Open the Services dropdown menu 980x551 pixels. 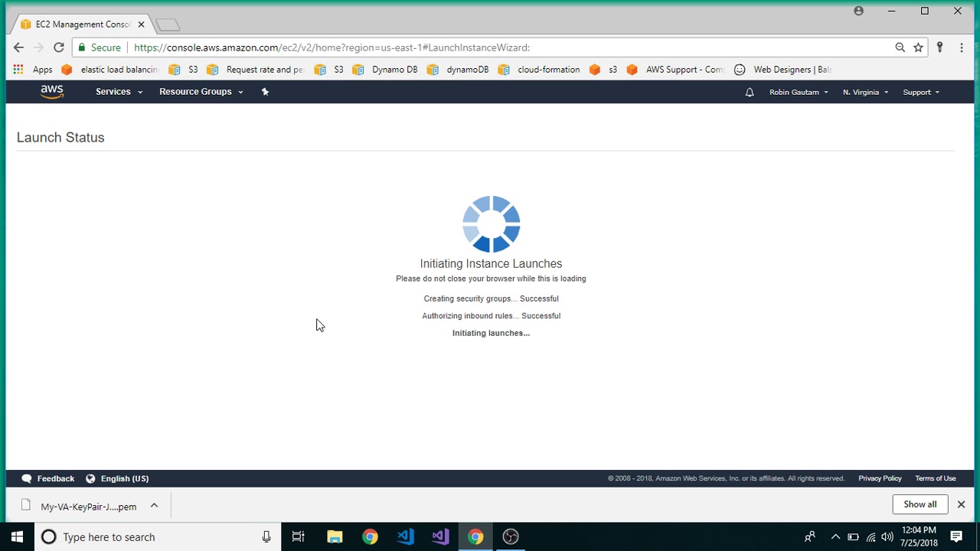point(119,92)
